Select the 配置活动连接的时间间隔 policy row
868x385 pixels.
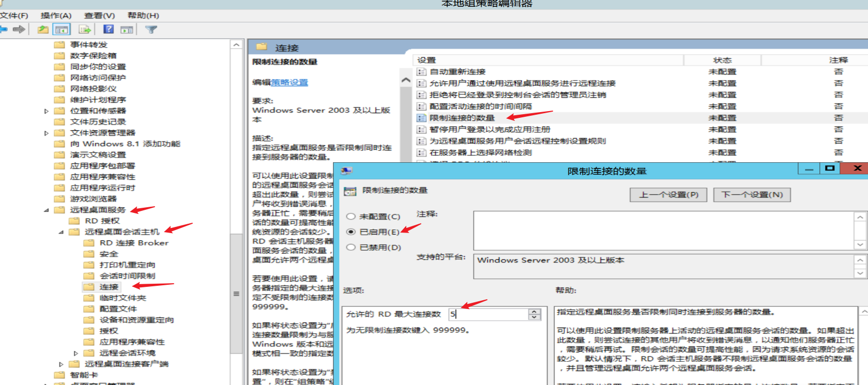point(641,106)
